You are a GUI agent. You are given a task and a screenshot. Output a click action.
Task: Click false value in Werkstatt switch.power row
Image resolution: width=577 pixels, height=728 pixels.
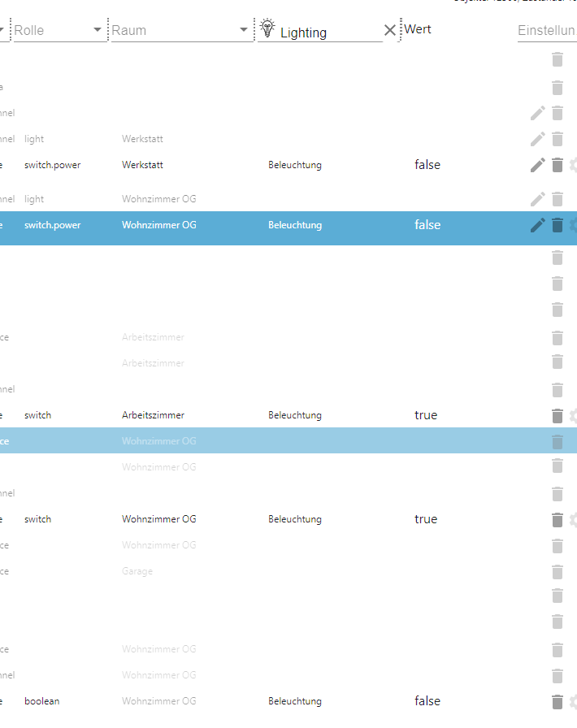(x=427, y=165)
